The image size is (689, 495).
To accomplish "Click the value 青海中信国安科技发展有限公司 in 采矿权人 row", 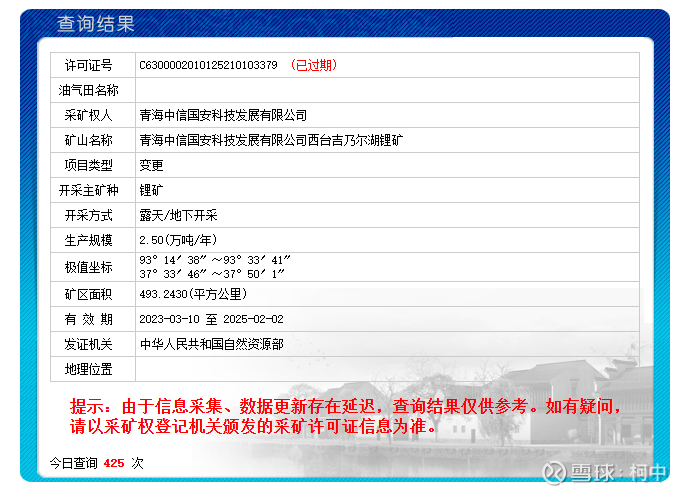I will (223, 115).
